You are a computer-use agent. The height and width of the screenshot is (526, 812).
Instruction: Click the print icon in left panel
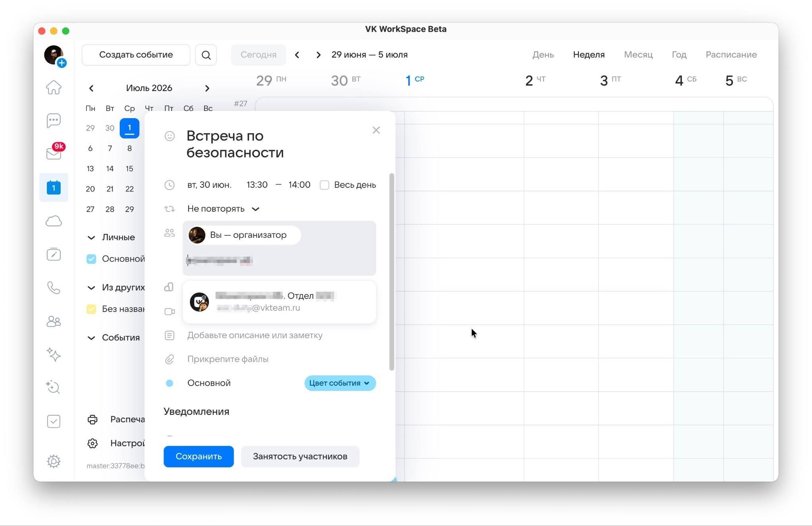click(x=92, y=419)
